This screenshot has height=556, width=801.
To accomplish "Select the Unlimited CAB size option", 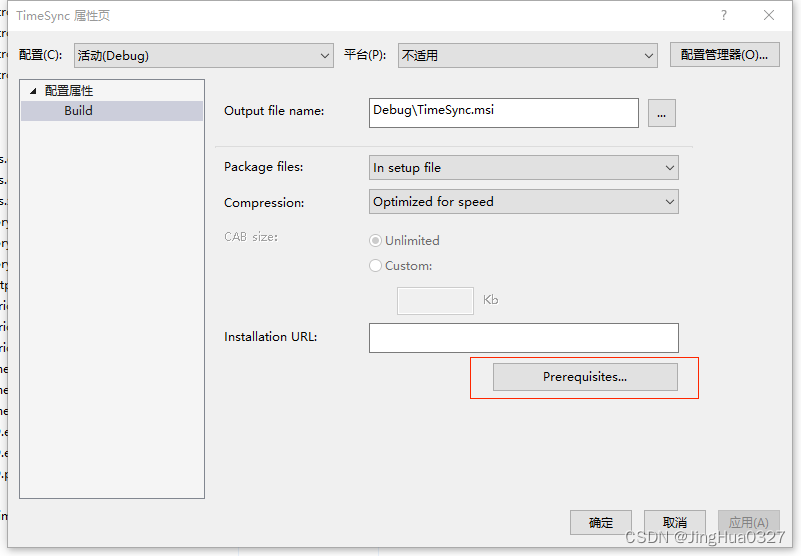I will pos(376,241).
